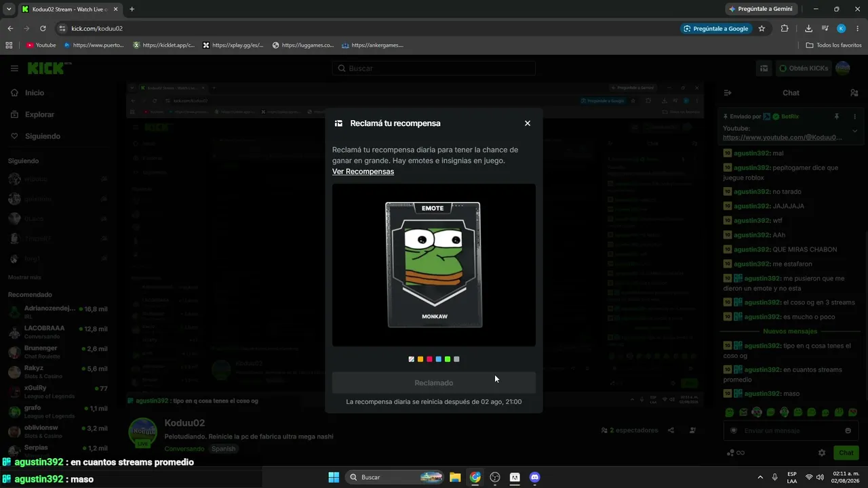
Task: Jump to Nuevos mensajes in chat
Action: (x=790, y=331)
